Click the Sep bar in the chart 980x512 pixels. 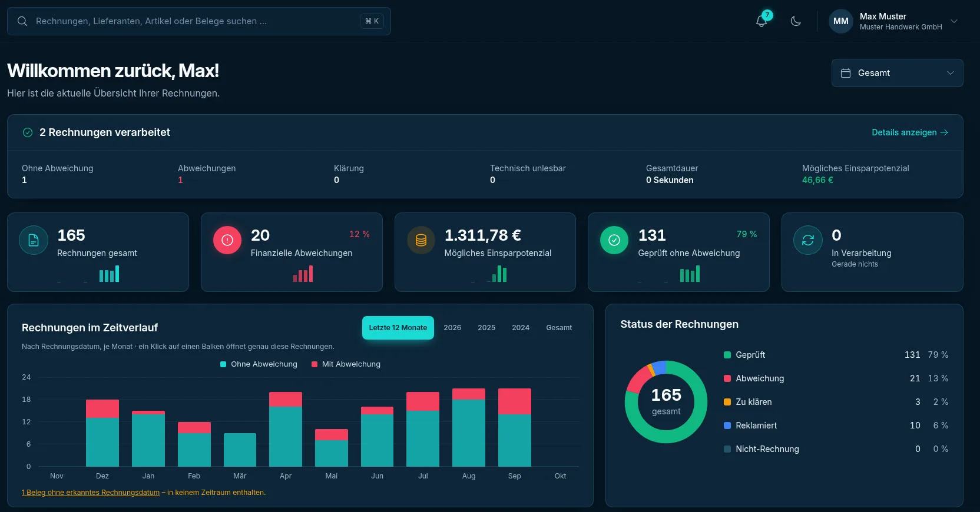click(x=515, y=427)
